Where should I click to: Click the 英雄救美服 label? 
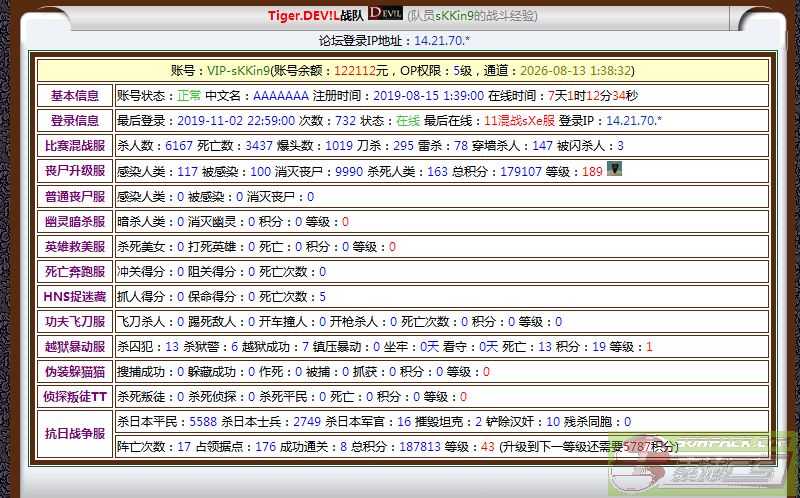75,247
